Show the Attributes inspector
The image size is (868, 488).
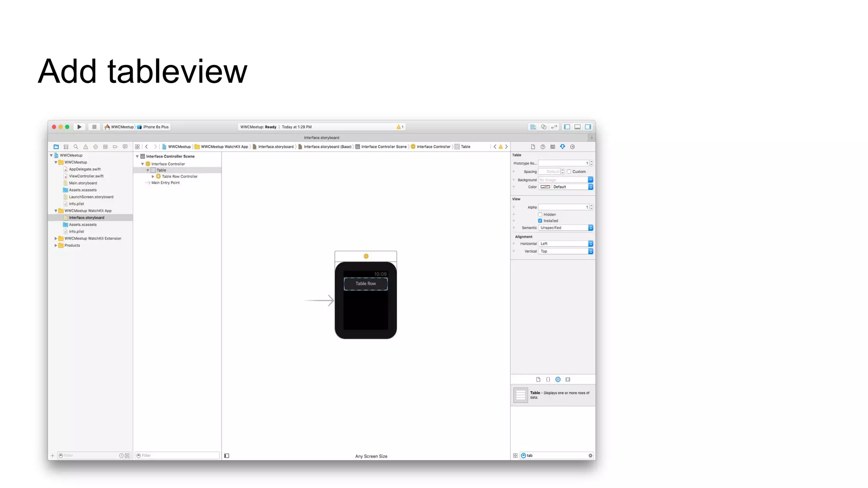coord(562,147)
